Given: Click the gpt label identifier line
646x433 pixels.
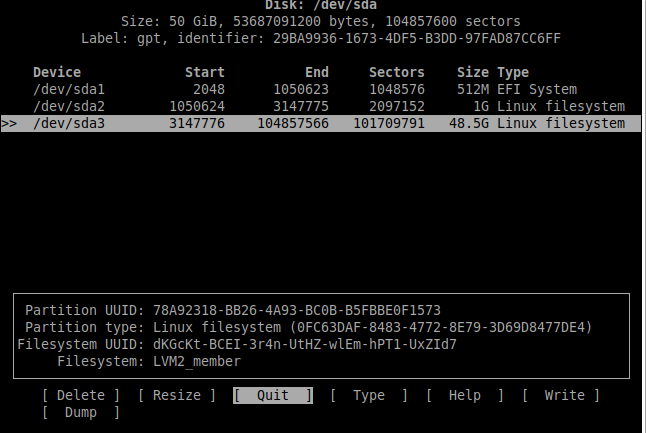Looking at the screenshot, I should pyautogui.click(x=321, y=38).
